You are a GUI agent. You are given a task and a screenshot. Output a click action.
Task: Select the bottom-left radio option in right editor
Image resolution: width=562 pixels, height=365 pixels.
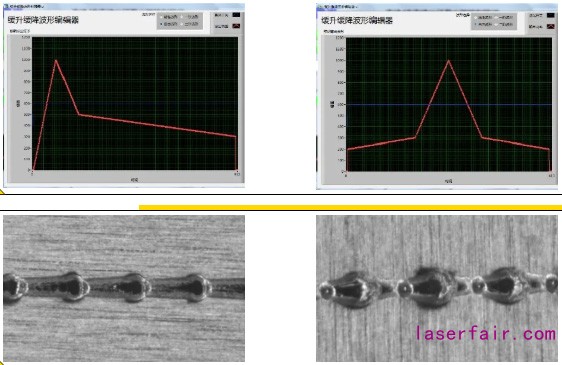[x=476, y=24]
